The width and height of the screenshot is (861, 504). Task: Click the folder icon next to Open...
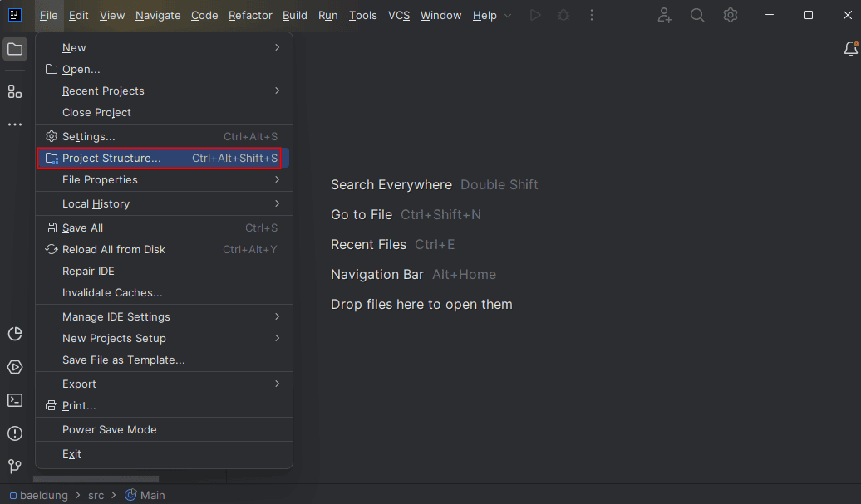click(51, 69)
